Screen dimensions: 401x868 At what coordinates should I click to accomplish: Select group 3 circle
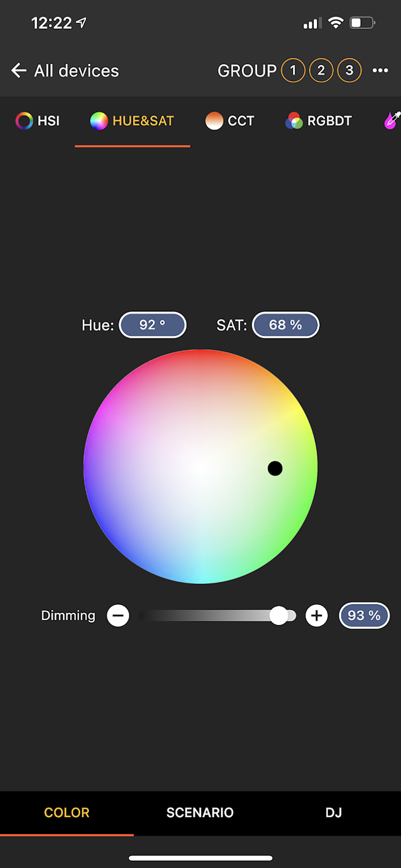coord(349,70)
